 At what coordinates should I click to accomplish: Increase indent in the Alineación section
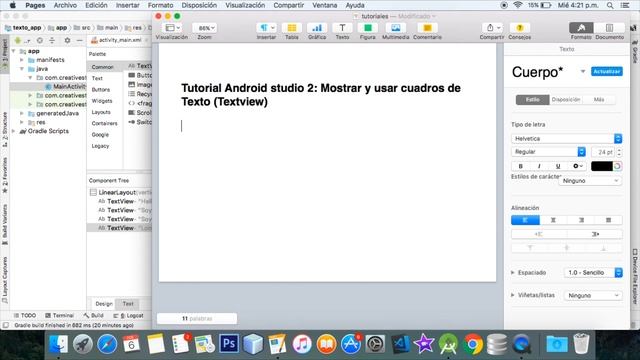(x=595, y=234)
